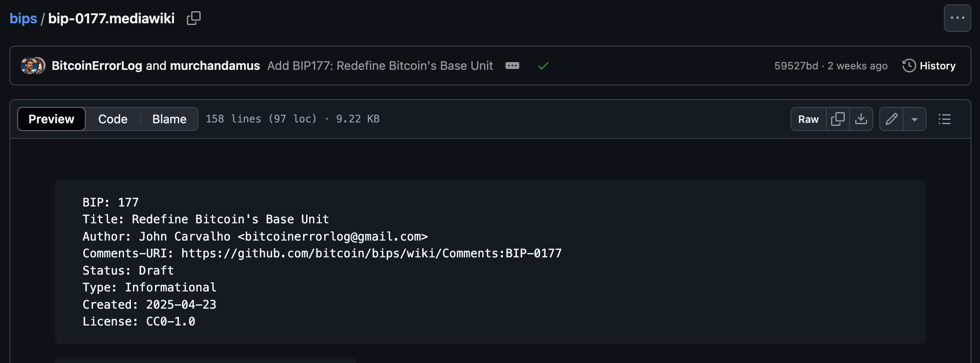
Task: Edit this file with the pencil icon
Action: (x=891, y=119)
